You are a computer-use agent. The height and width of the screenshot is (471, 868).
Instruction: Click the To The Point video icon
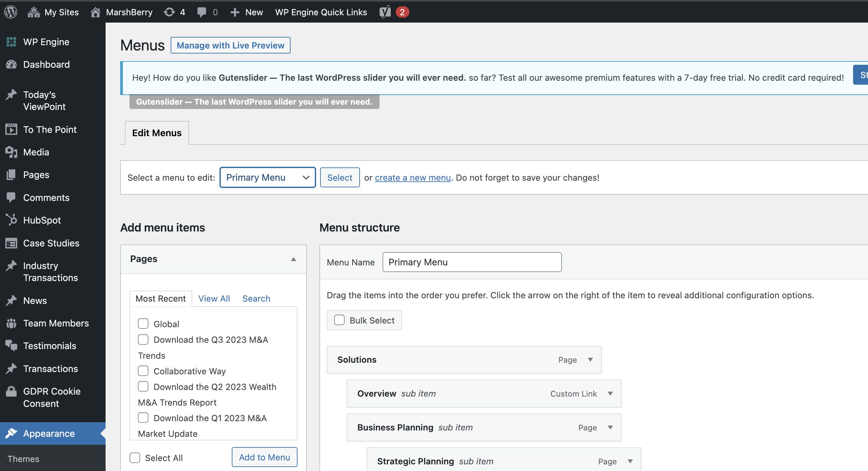pos(11,130)
